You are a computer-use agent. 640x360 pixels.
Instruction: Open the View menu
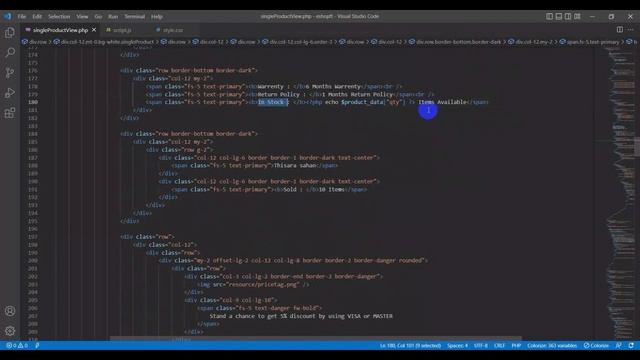coord(82,16)
